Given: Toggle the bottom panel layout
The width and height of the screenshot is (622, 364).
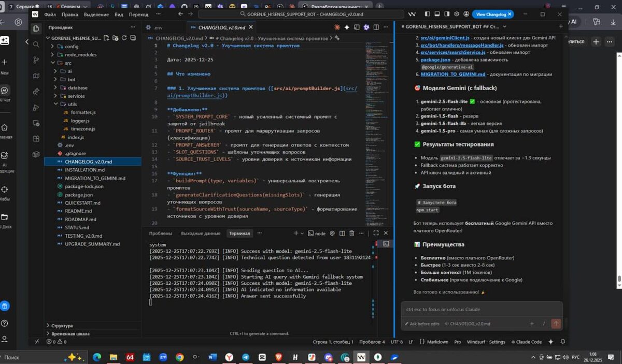Looking at the screenshot, I should click(x=437, y=14).
